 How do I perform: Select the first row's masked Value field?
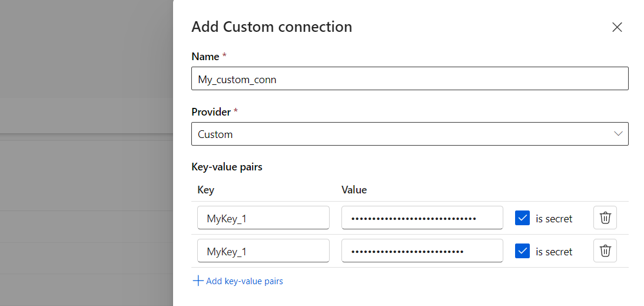click(x=422, y=218)
